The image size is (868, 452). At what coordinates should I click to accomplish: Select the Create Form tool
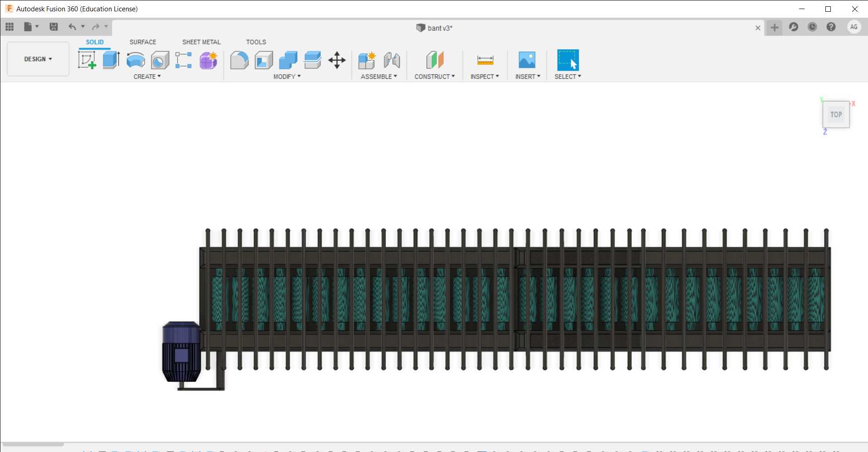[209, 60]
